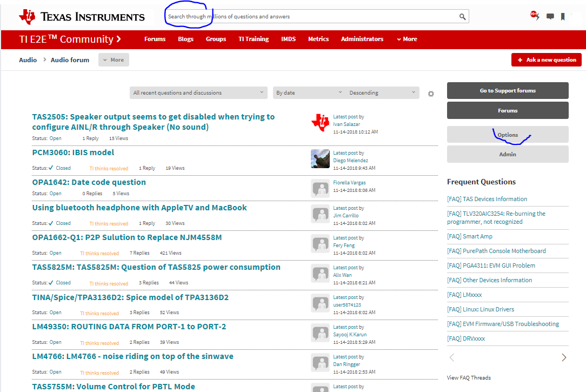
Task: Open FAQ TAS Devices Information link
Action: click(x=487, y=199)
